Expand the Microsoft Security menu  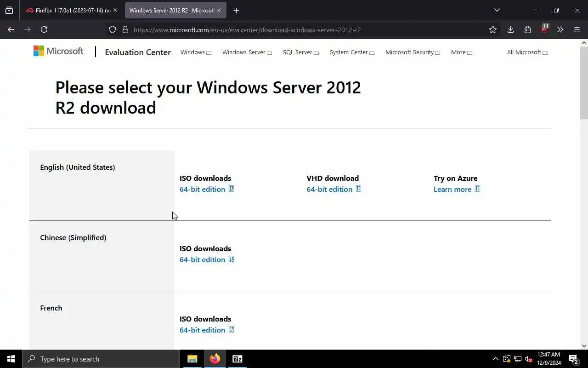[x=413, y=52]
